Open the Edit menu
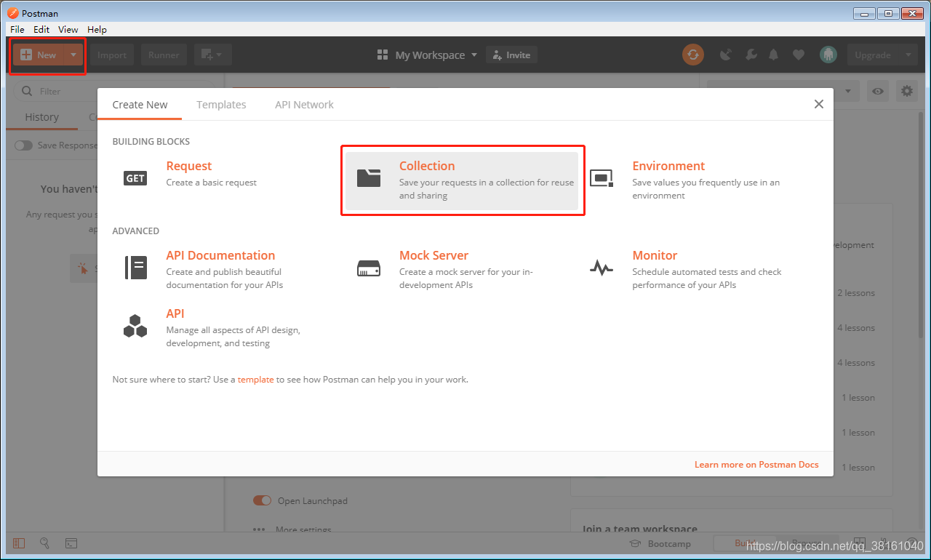931x560 pixels. 41,29
